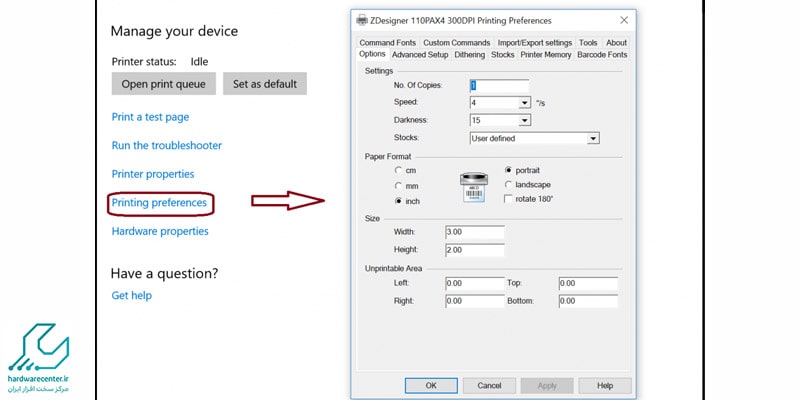This screenshot has height=400, width=800.
Task: Click the label printer preview image
Action: pyautogui.click(x=474, y=187)
